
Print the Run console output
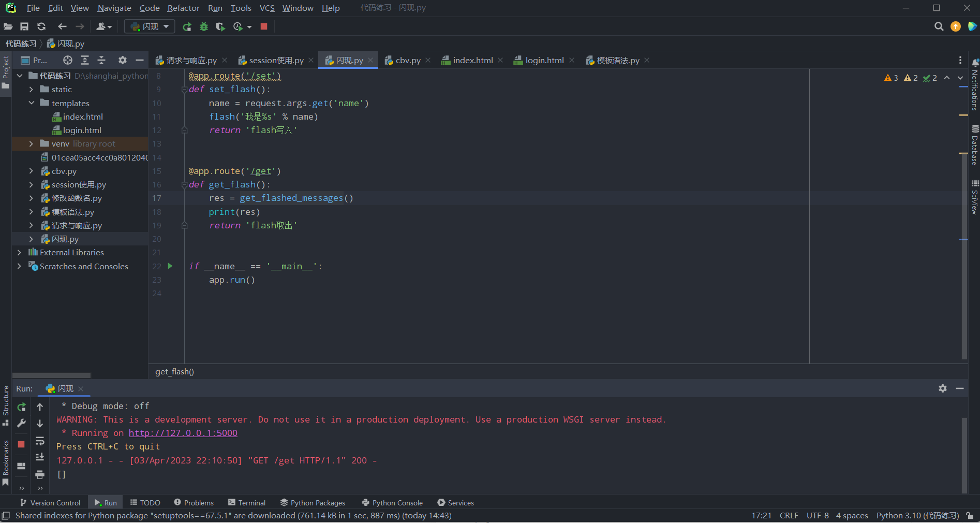(40, 474)
